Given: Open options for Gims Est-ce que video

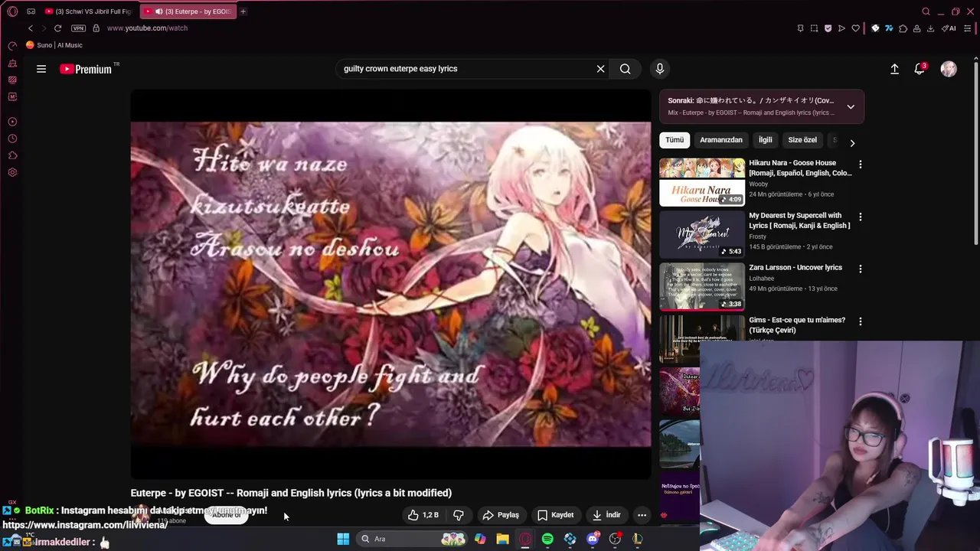Looking at the screenshot, I should click(861, 322).
